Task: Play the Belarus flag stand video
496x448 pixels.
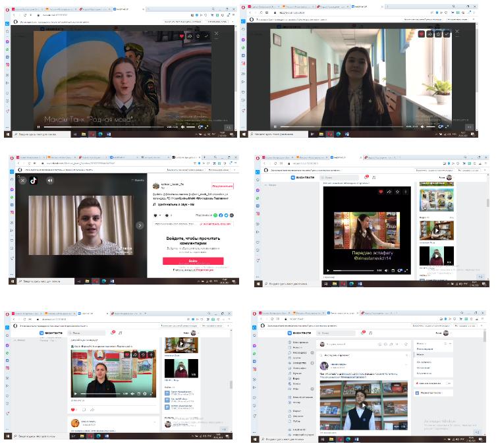Action: 75,393
